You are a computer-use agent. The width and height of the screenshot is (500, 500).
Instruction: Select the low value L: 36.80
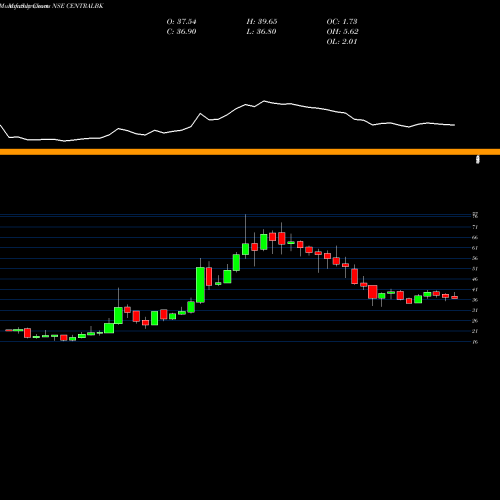[x=261, y=32]
